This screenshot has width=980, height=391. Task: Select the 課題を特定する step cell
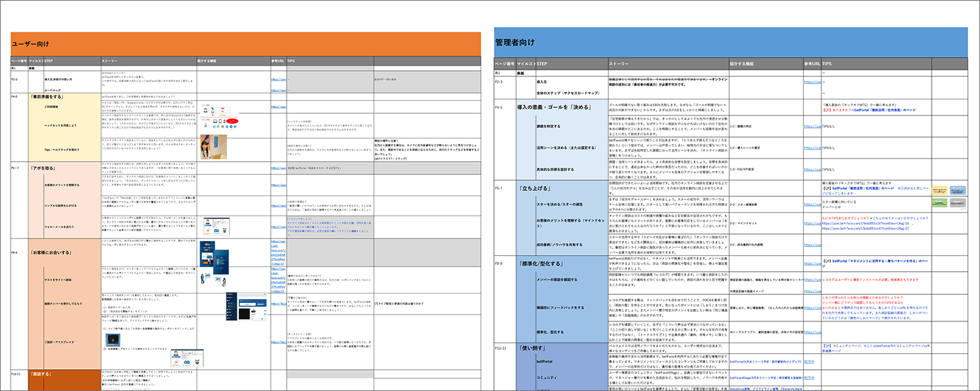pyautogui.click(x=571, y=125)
